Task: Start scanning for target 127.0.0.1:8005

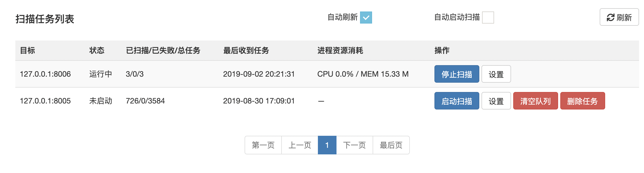Action: tap(457, 101)
